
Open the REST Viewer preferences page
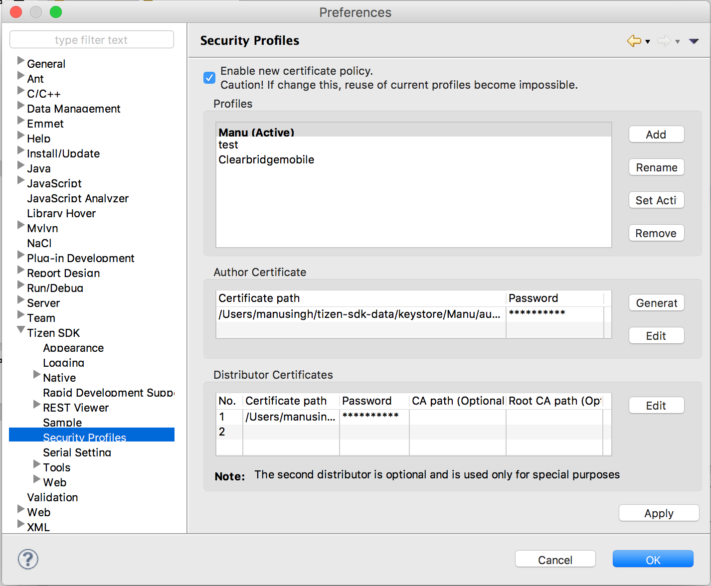75,407
